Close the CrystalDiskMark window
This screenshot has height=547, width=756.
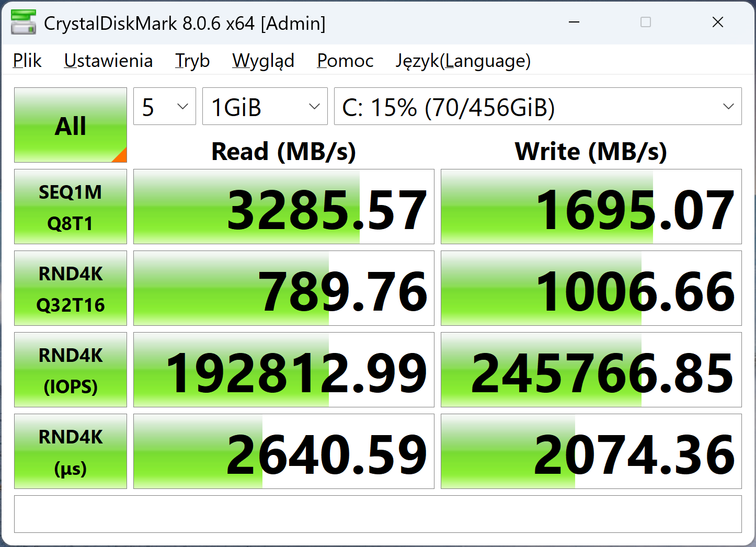tap(717, 22)
